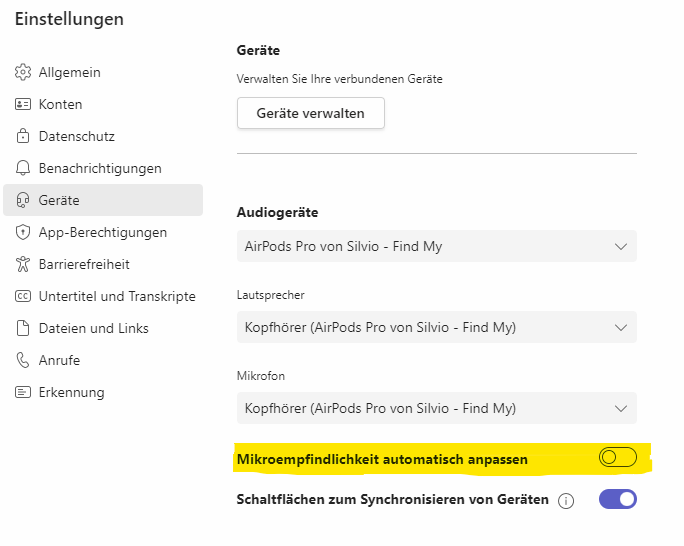684x546 pixels.
Task: Click the Datenschutz padlock icon
Action: pos(23,136)
